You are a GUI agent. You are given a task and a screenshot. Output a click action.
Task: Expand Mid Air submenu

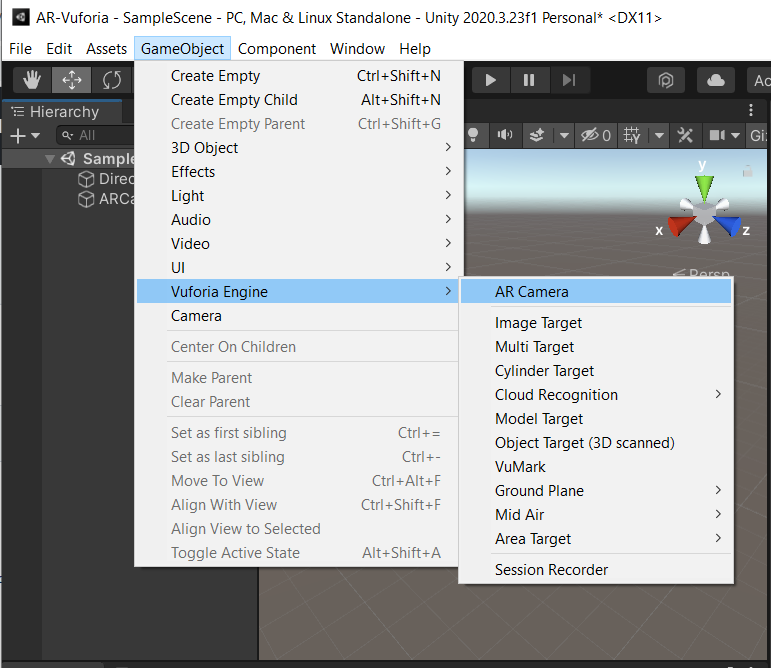pyautogui.click(x=595, y=515)
